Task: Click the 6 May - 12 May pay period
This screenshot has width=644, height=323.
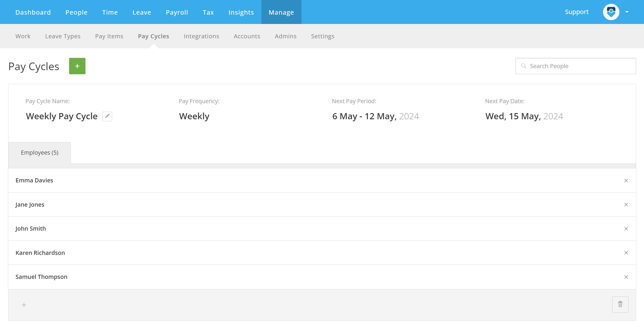Action: coord(376,116)
